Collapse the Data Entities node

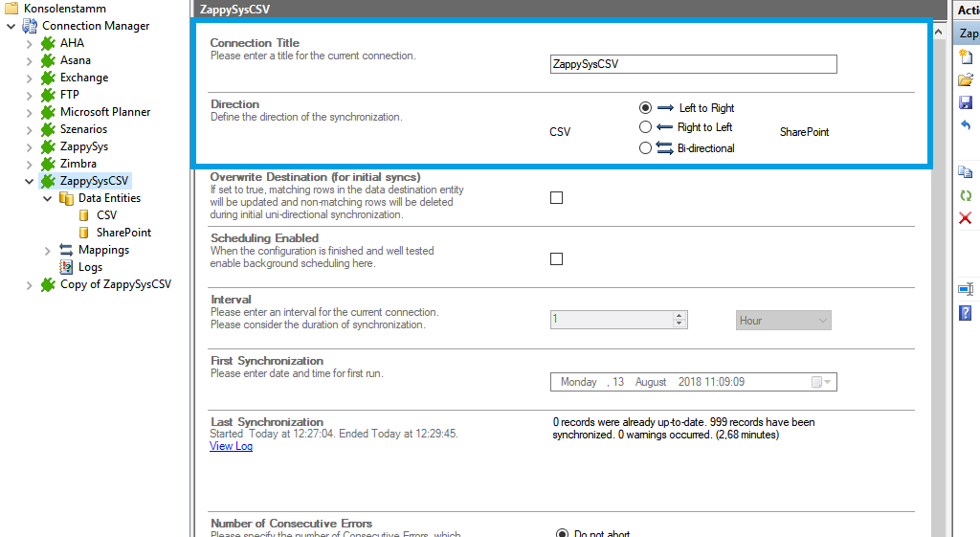coord(48,198)
